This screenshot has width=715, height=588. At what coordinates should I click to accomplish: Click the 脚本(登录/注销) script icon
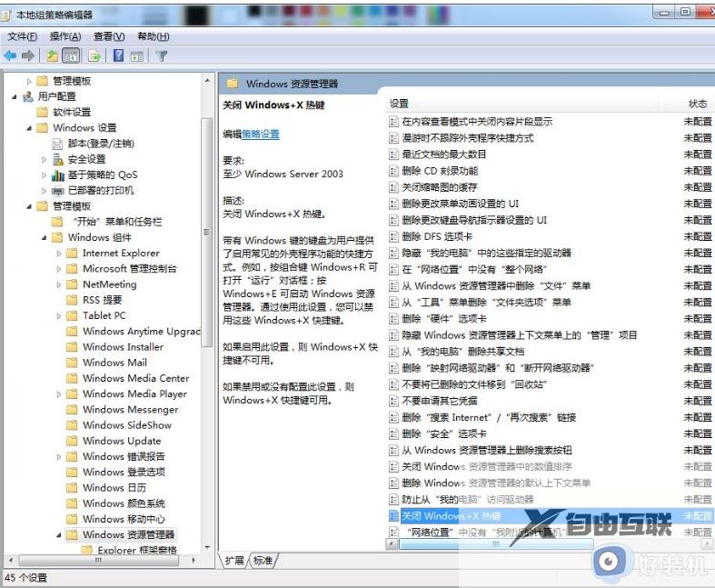pos(57,144)
